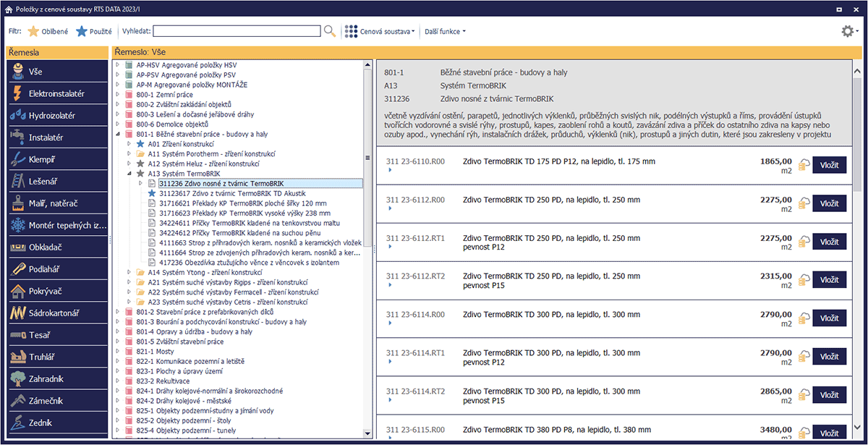Viewport: 868px width, 445px height.
Task: Open the Hydroizolatér craft
Action: [58, 116]
